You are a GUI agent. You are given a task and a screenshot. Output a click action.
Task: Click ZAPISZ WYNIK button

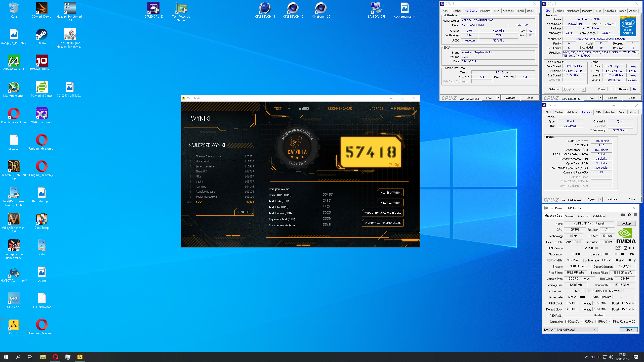point(390,203)
